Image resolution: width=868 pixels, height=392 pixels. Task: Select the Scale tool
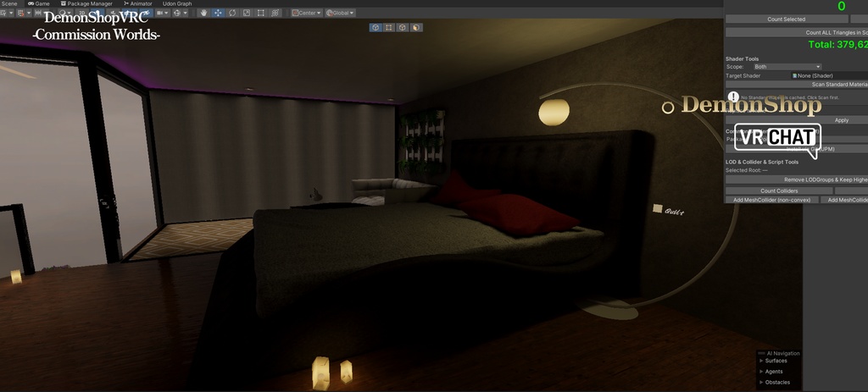pyautogui.click(x=247, y=13)
